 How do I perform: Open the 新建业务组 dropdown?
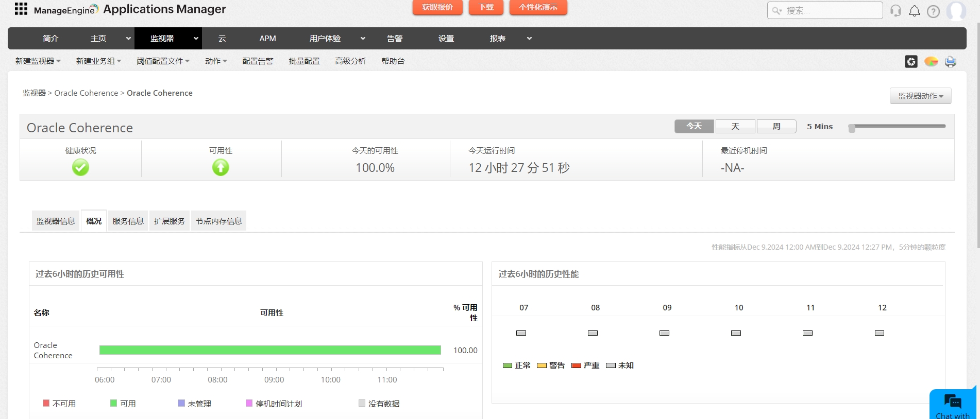(x=98, y=61)
